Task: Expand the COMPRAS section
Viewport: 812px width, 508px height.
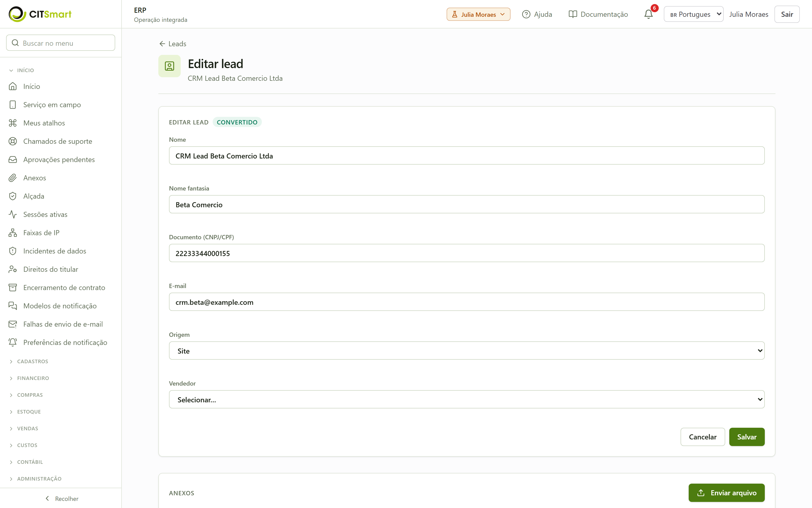Action: point(26,395)
